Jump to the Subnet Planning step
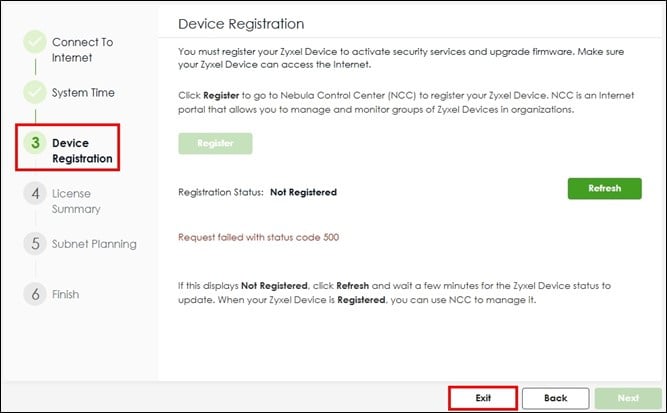Viewport: 667px width, 413px height. (x=94, y=244)
